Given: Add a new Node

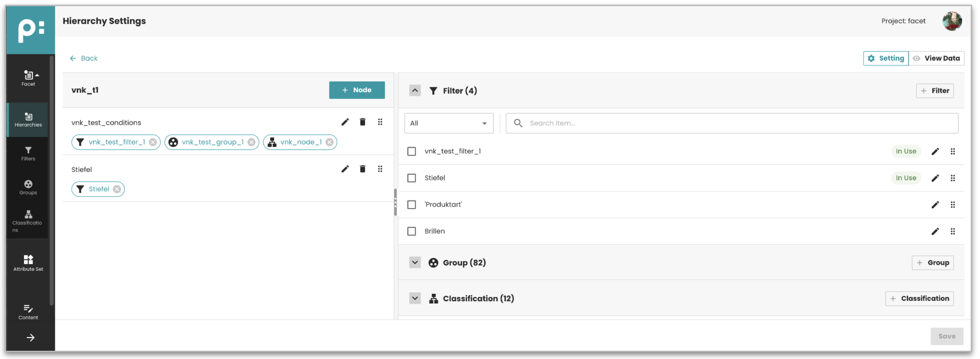Looking at the screenshot, I should tap(357, 90).
